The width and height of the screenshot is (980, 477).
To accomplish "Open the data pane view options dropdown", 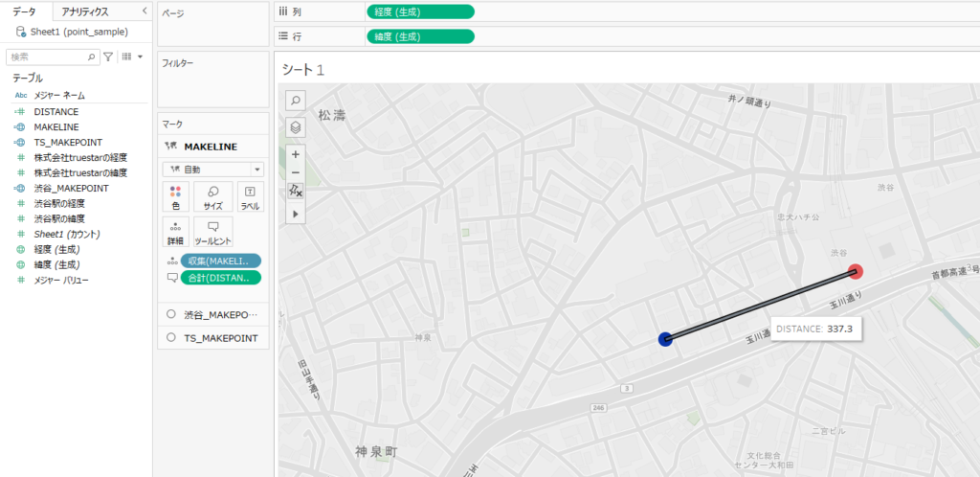I will tap(132, 57).
